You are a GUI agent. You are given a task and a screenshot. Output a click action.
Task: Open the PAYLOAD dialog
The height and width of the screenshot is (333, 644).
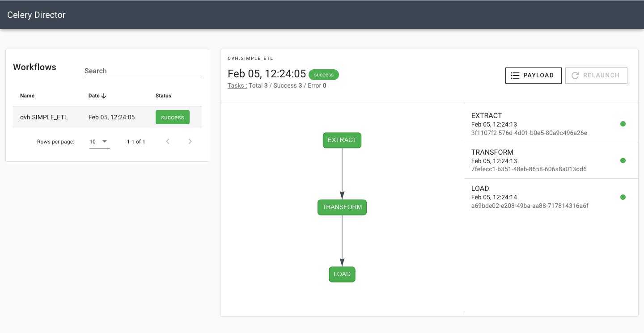533,75
